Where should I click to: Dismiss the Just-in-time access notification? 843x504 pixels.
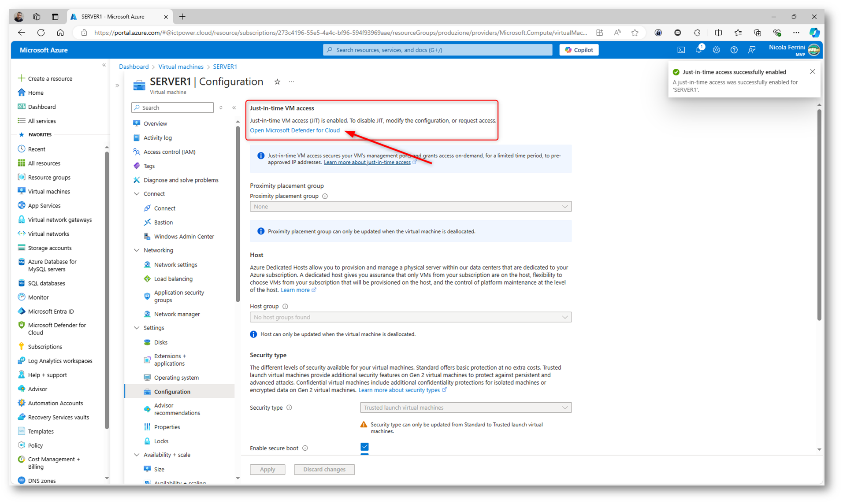813,72
